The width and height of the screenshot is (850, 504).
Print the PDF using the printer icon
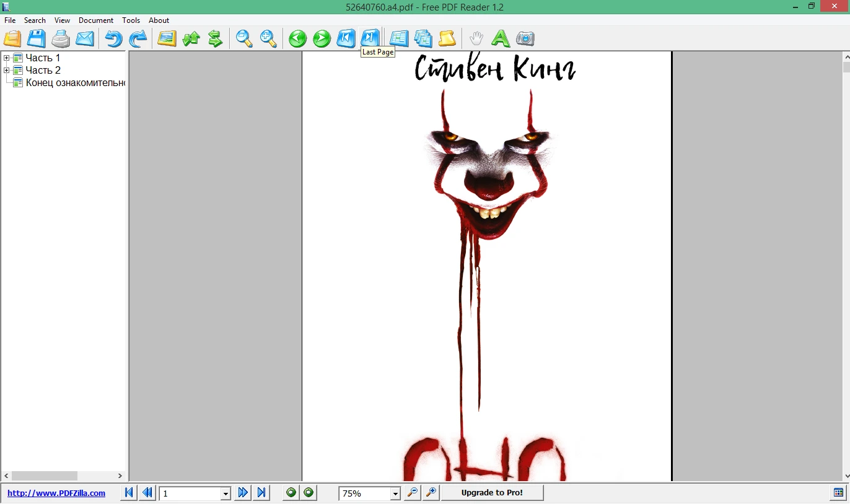click(x=61, y=38)
